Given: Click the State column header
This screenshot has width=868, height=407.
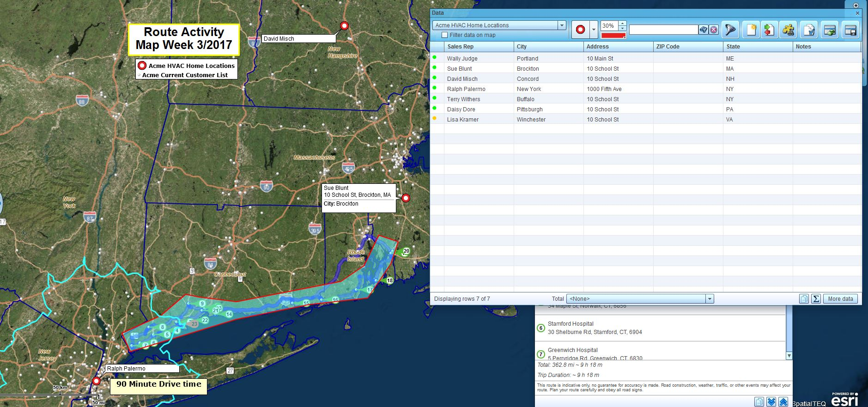Looking at the screenshot, I should click(x=757, y=47).
